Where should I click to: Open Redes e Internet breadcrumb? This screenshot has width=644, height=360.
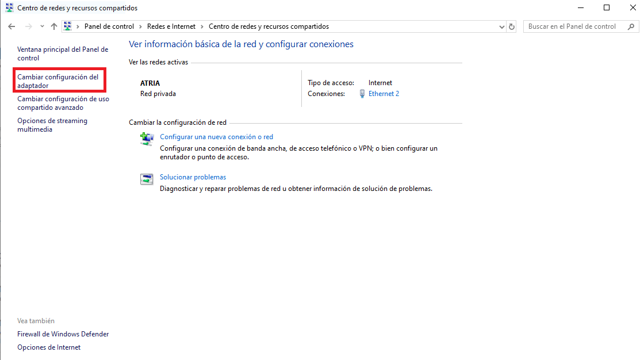coord(171,26)
